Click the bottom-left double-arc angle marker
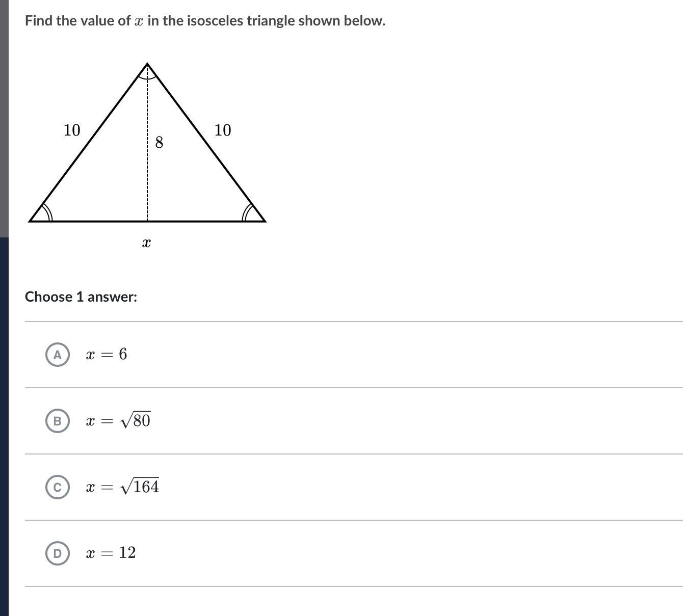Image resolution: width=683 pixels, height=616 pixels. 47,214
